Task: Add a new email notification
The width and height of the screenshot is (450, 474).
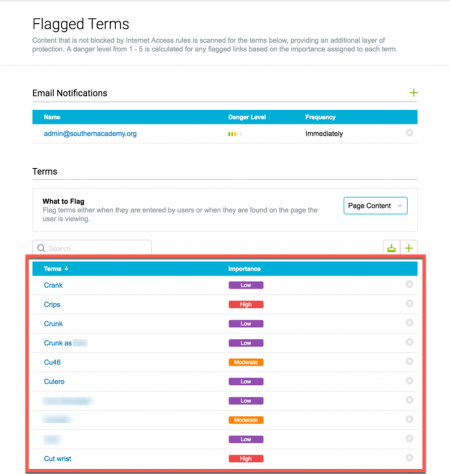Action: click(x=413, y=93)
